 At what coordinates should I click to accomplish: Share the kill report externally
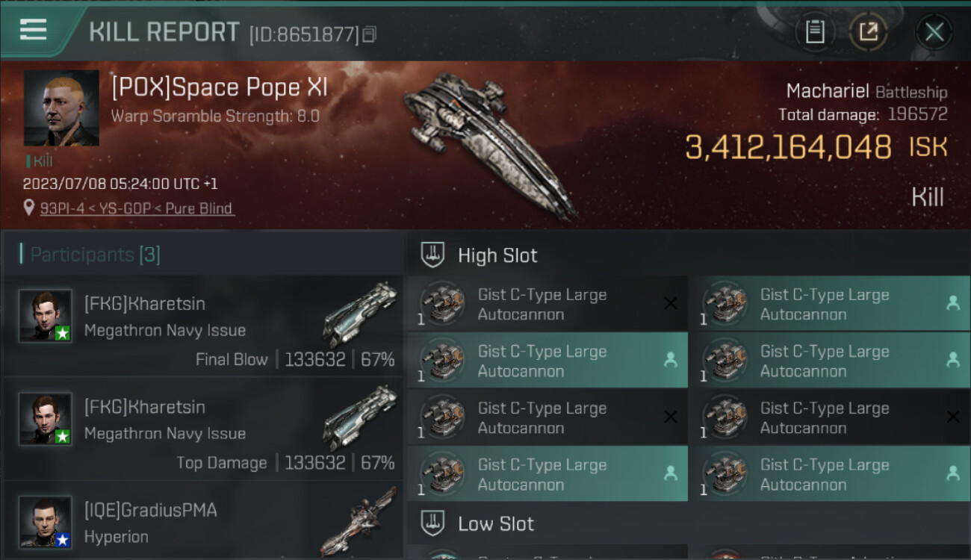click(868, 31)
